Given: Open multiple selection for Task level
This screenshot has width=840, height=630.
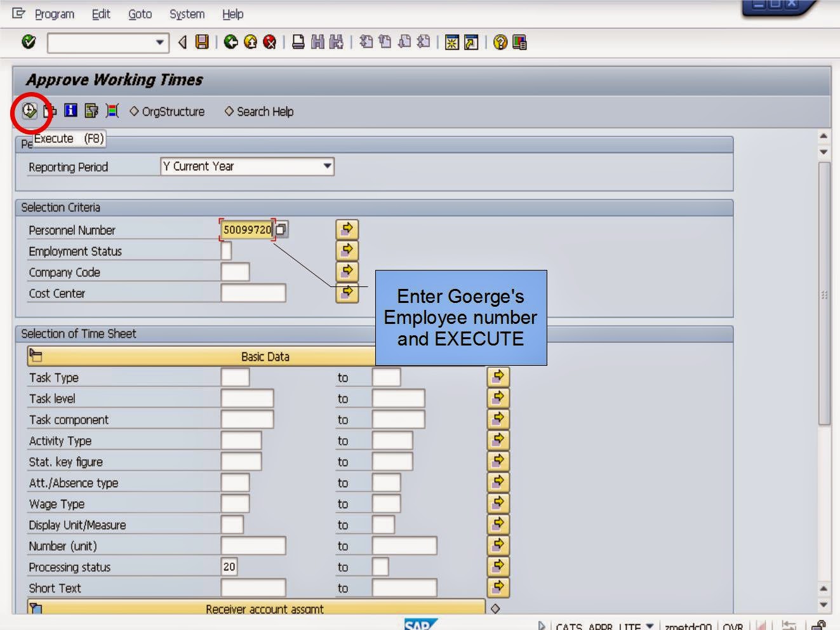Looking at the screenshot, I should tap(498, 398).
